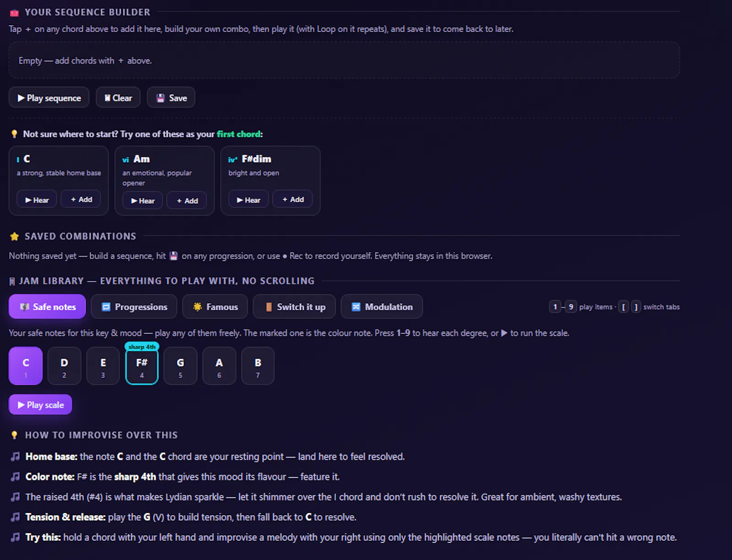This screenshot has height=560, width=732.
Task: Add the Am chord to the sequence
Action: (x=187, y=200)
